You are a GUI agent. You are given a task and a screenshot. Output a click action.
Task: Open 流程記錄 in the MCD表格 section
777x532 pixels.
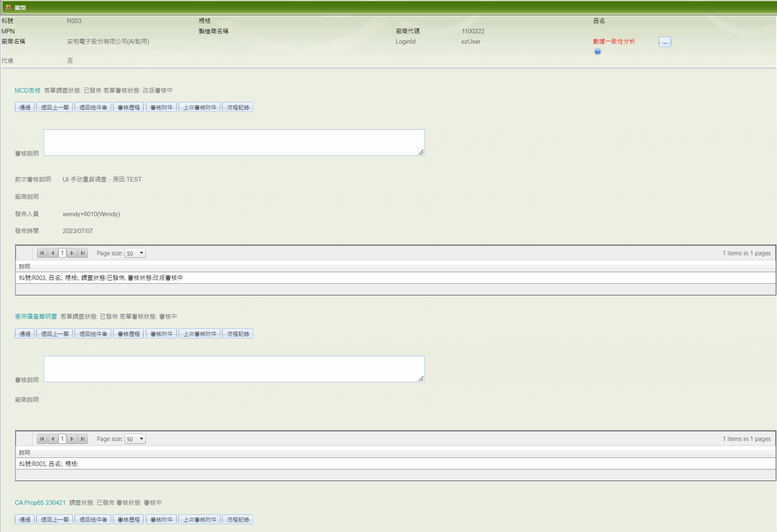point(238,107)
